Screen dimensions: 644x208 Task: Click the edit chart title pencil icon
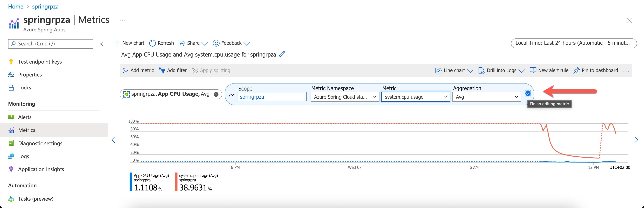282,54
